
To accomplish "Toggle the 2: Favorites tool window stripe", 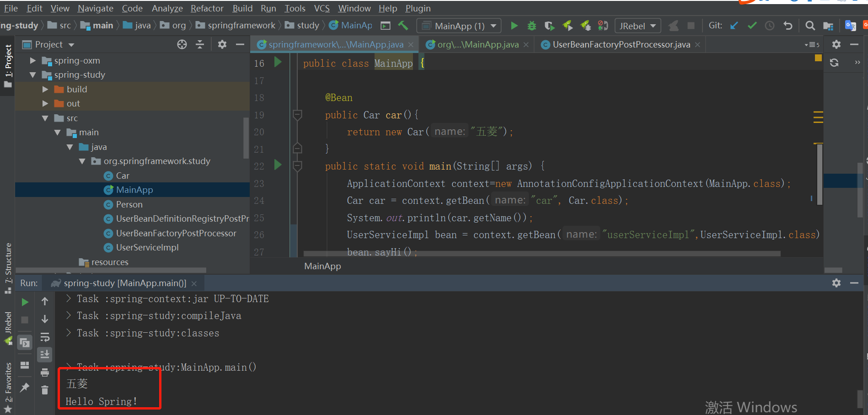I will (x=8, y=387).
